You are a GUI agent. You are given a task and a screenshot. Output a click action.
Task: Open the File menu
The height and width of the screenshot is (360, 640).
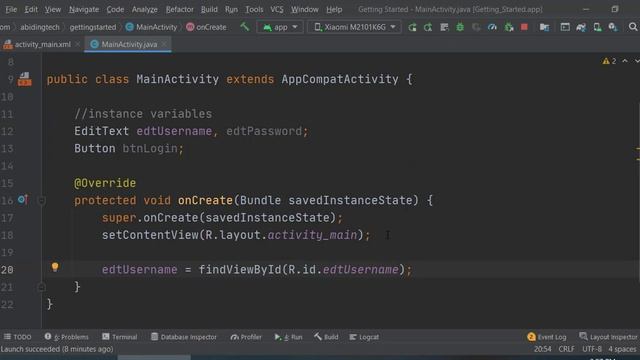pos(11,9)
